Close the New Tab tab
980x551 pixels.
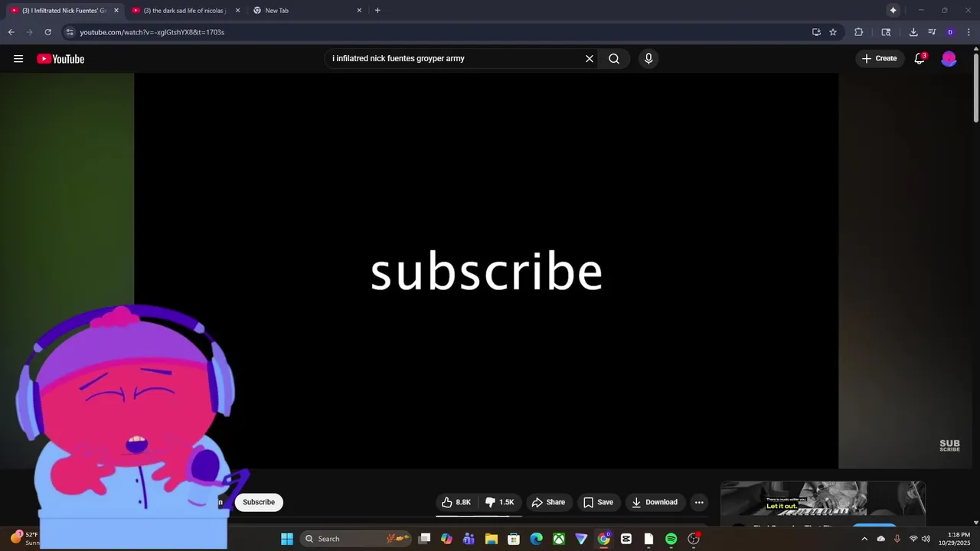(359, 11)
